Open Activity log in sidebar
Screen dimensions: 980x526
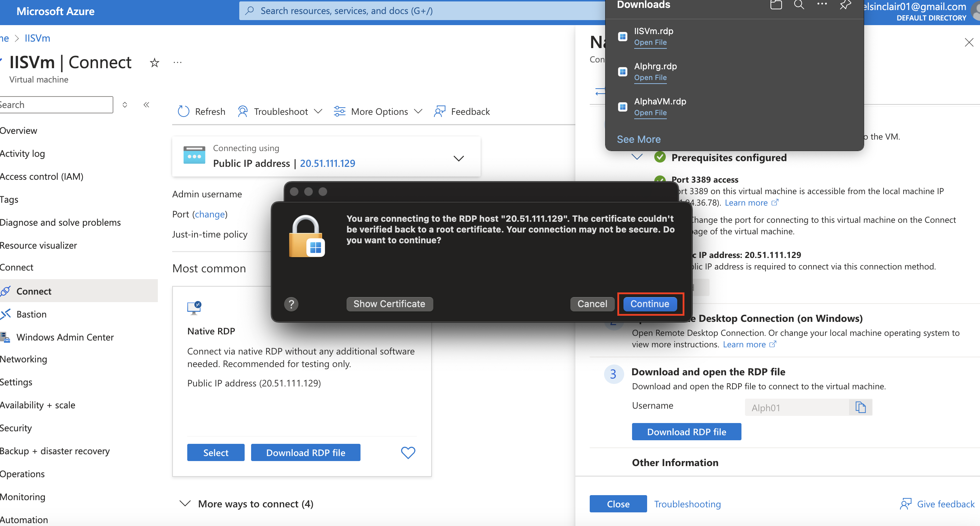[23, 153]
